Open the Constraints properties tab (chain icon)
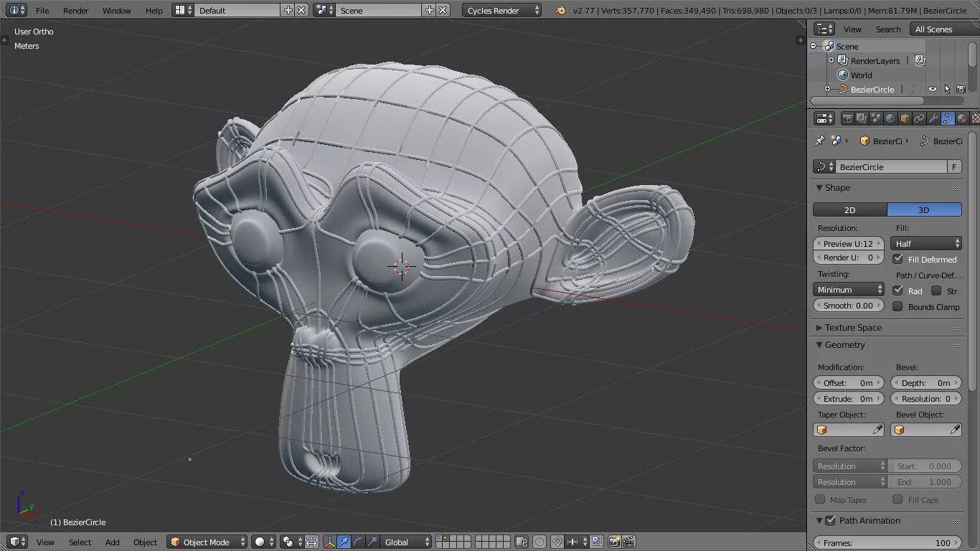This screenshot has height=551, width=980. (x=919, y=118)
